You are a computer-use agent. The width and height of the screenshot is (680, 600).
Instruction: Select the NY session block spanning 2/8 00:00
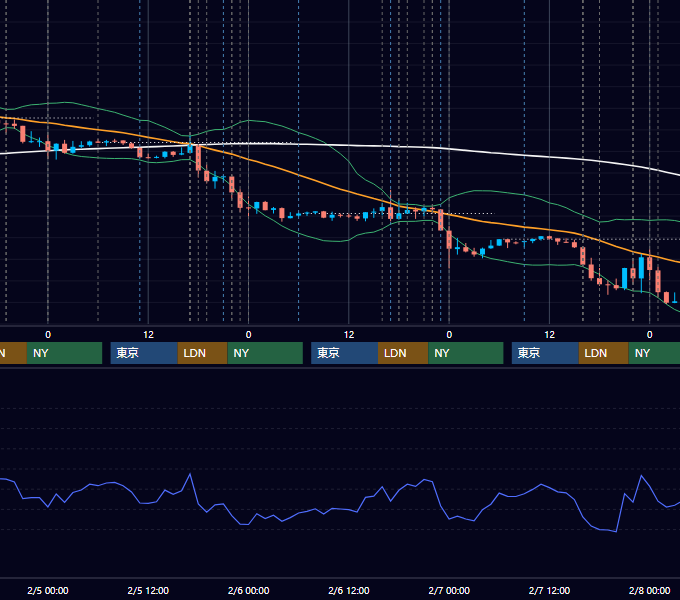click(654, 353)
